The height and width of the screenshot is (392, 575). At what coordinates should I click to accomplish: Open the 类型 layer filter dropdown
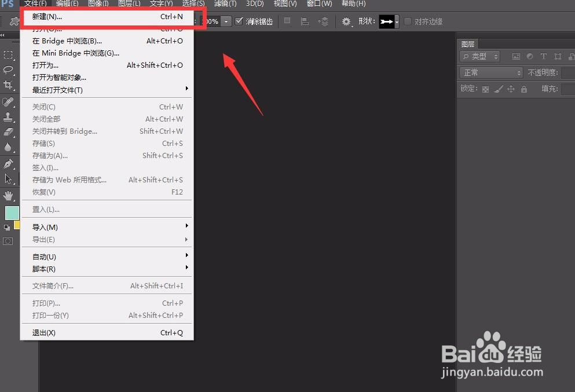[479, 57]
